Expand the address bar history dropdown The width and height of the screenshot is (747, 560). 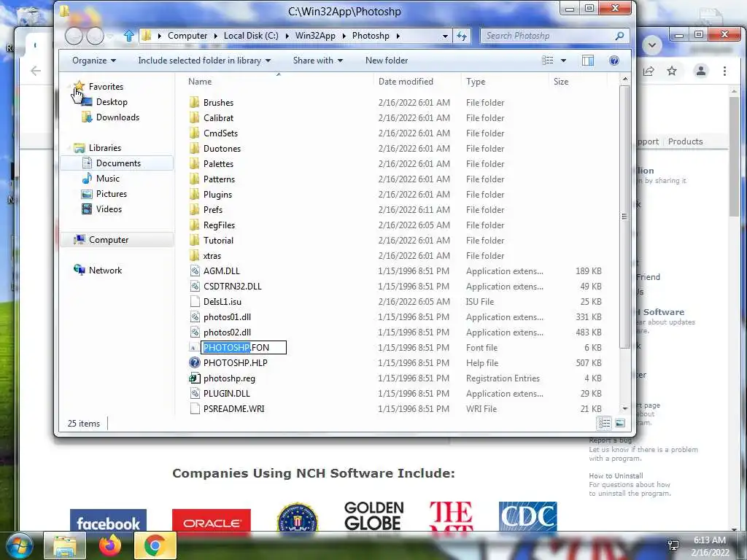tap(445, 36)
